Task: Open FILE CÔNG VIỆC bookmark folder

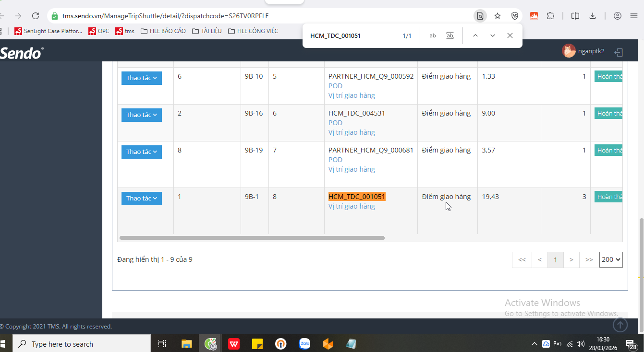Action: tap(253, 31)
